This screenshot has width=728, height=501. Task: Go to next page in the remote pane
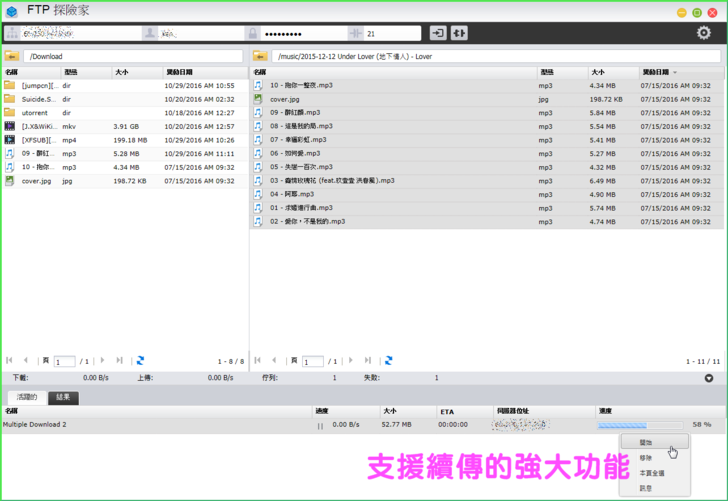coord(350,361)
